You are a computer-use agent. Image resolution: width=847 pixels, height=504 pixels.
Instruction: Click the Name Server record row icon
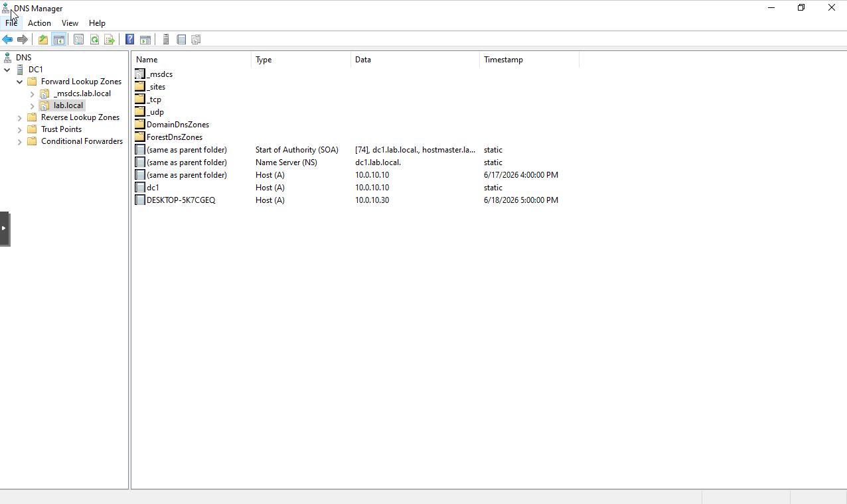(x=140, y=162)
